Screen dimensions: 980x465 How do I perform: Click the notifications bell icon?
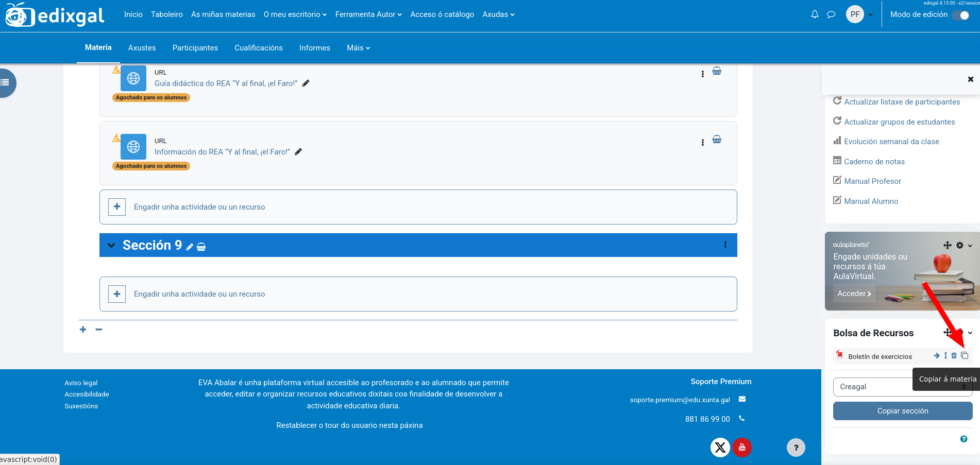pos(815,14)
